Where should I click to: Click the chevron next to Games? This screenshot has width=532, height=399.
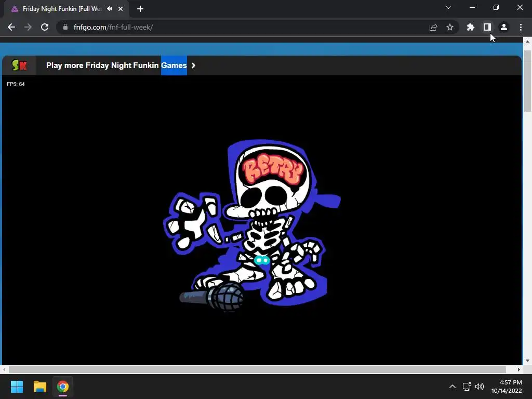tap(193, 65)
